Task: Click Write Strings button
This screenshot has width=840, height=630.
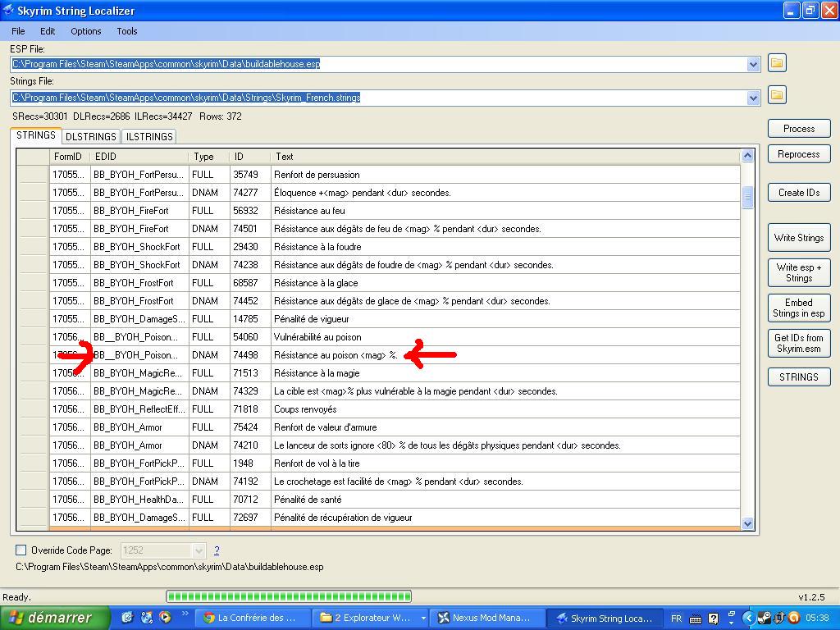Action: pyautogui.click(x=799, y=238)
